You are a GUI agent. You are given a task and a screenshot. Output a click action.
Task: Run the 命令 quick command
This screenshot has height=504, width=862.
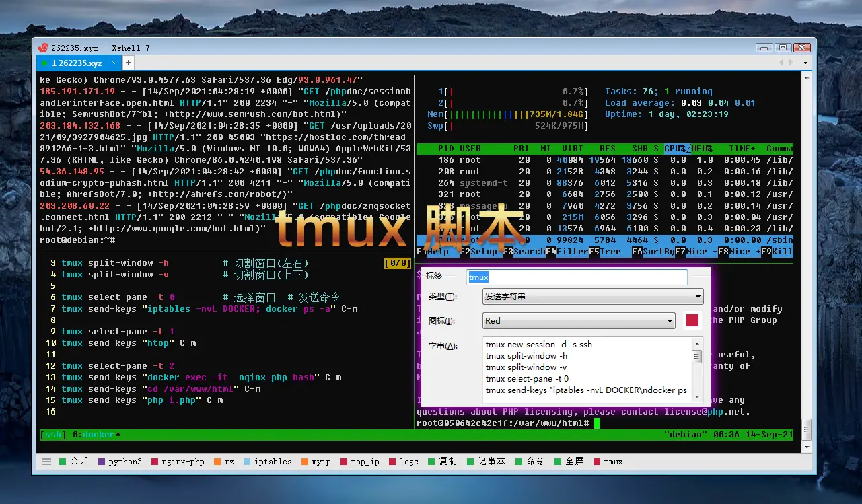click(530, 462)
